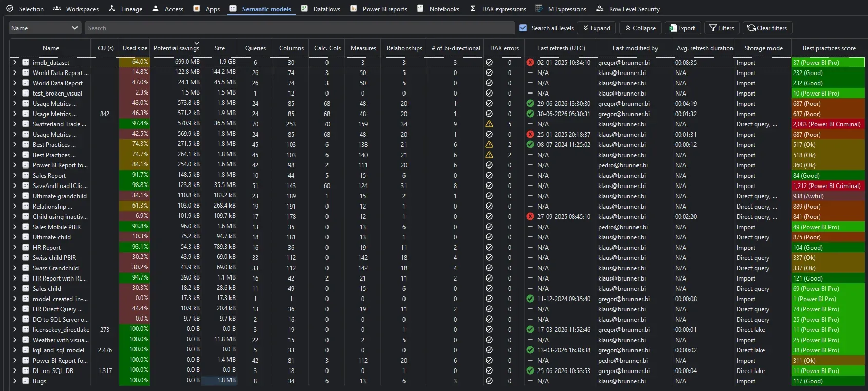Click the Row Level Security tab icon
868x391 pixels.
[x=600, y=8]
